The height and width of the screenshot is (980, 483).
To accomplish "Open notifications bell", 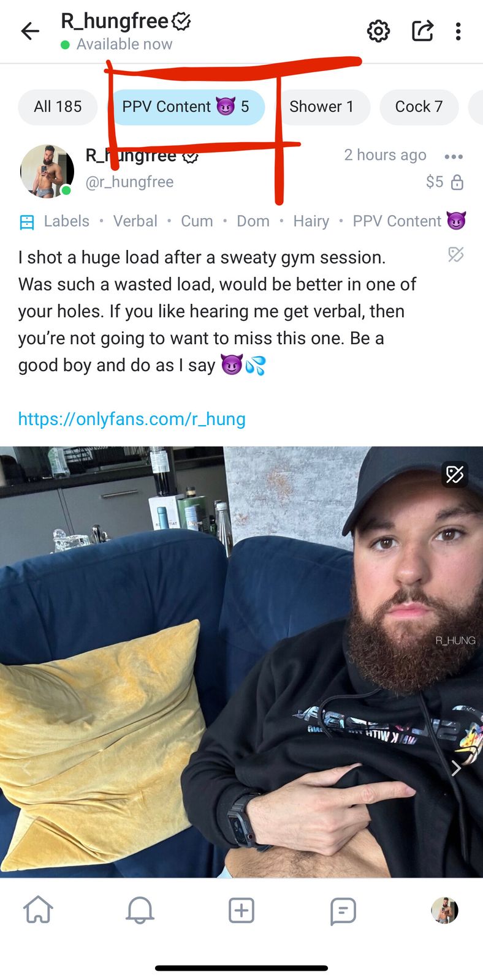I will pyautogui.click(x=140, y=910).
